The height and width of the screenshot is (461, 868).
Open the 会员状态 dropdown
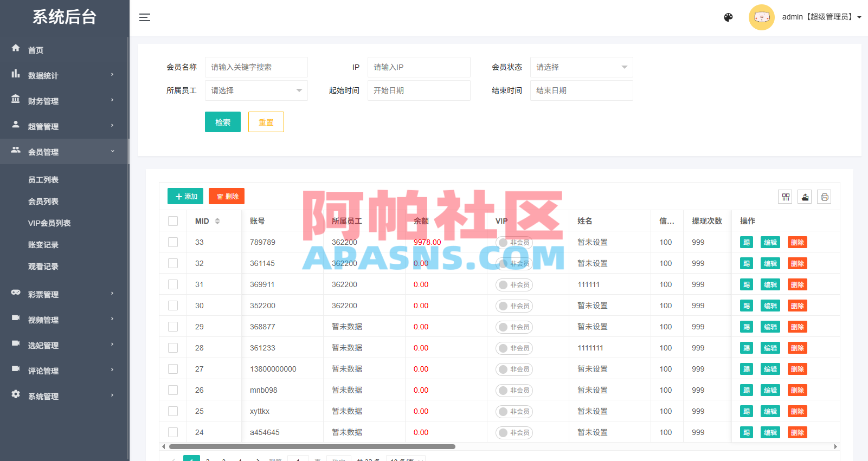point(581,67)
